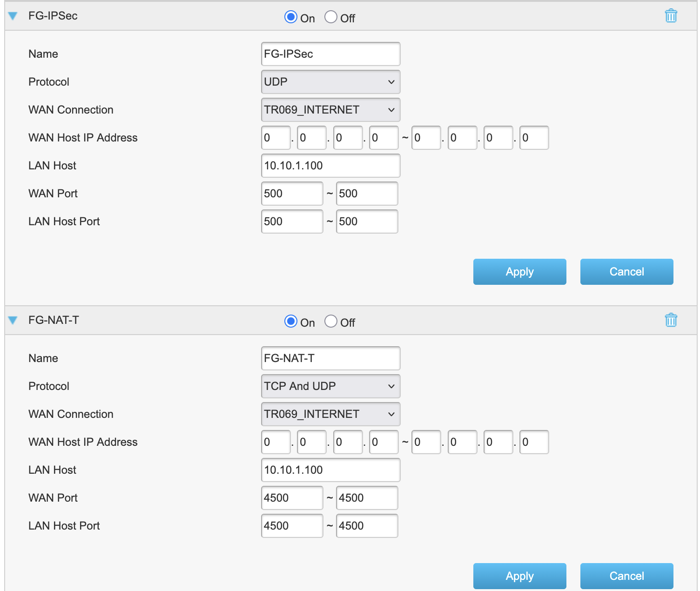This screenshot has height=591, width=700.
Task: Click the FG-IPSec Name text field
Action: coord(330,54)
